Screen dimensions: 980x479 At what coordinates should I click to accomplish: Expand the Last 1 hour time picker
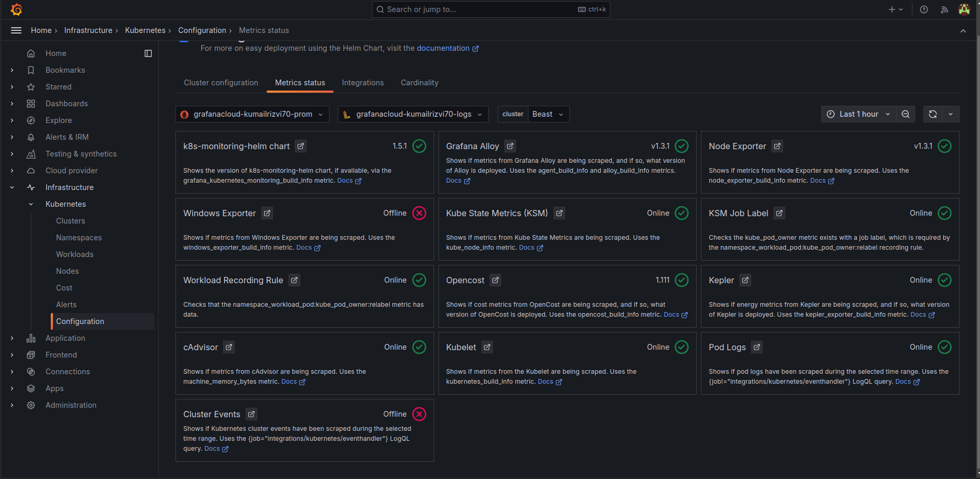[x=858, y=114]
